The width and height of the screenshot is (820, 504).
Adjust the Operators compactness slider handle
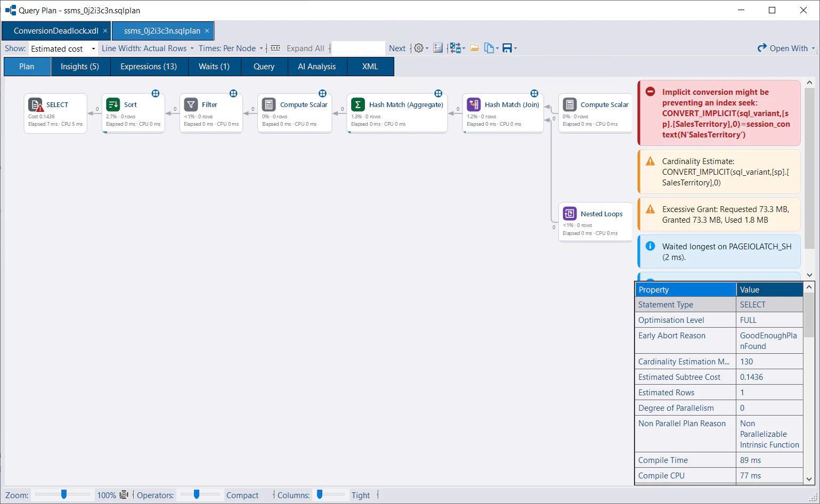[197, 494]
